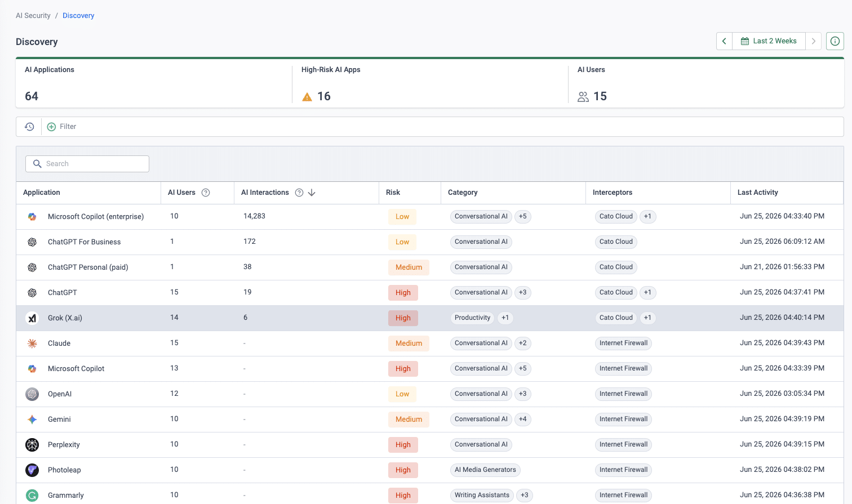Screen dimensions: 852x504
Task: Click the Claude app icon
Action: (x=32, y=344)
